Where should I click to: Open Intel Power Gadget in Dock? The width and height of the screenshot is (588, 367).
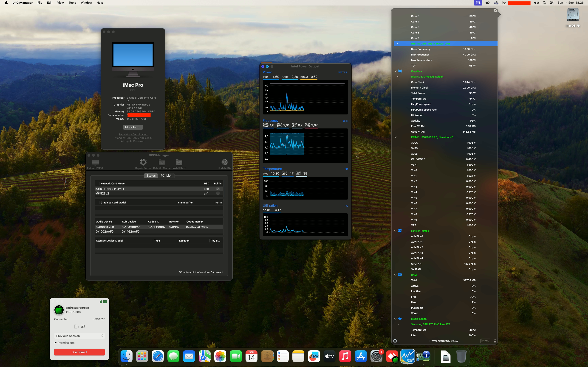pyautogui.click(x=407, y=356)
